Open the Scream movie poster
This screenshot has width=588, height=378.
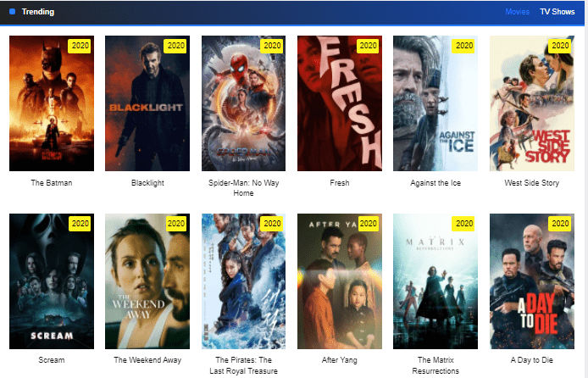coord(52,281)
